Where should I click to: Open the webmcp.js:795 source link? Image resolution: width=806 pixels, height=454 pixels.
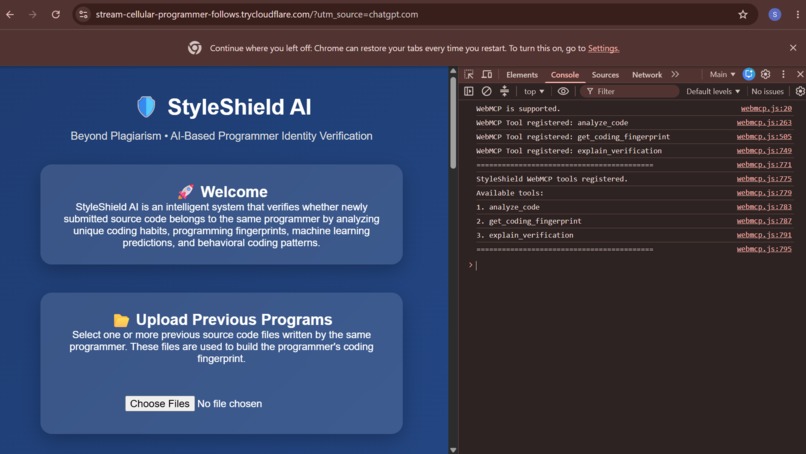(x=764, y=249)
